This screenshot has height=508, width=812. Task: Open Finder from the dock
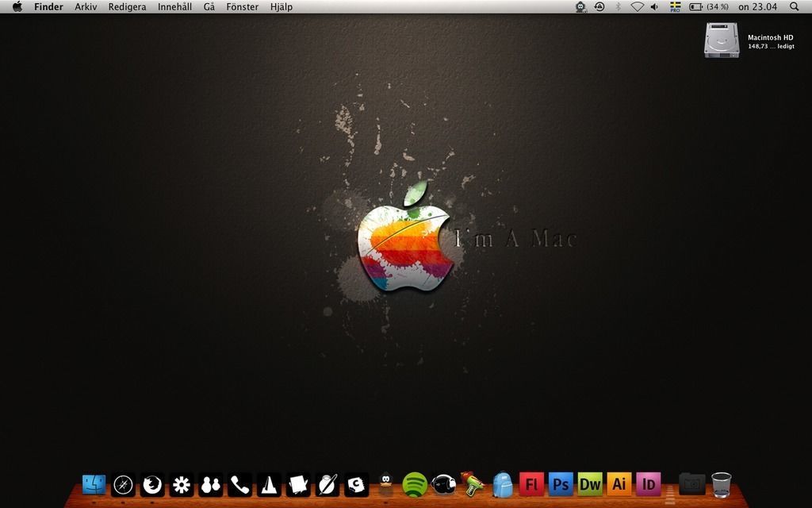[x=94, y=485]
